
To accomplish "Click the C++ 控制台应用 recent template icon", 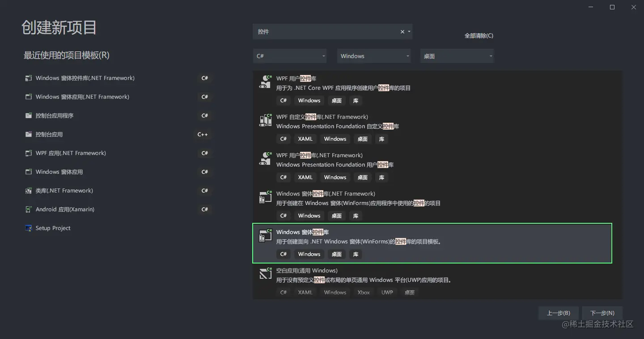I will pos(29,134).
